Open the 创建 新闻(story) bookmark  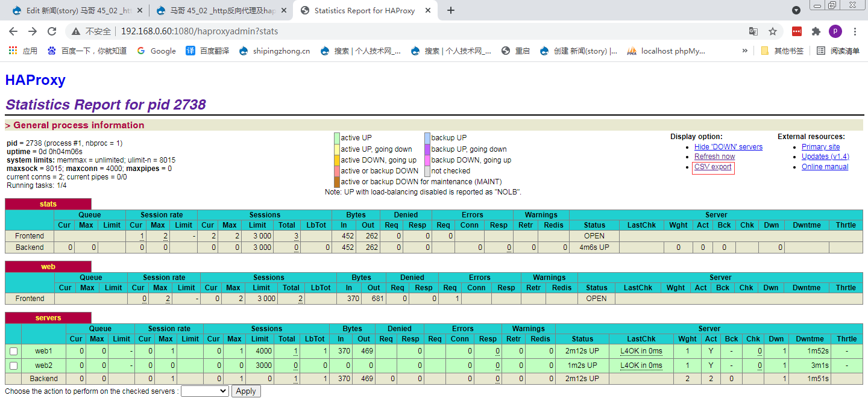tap(579, 51)
